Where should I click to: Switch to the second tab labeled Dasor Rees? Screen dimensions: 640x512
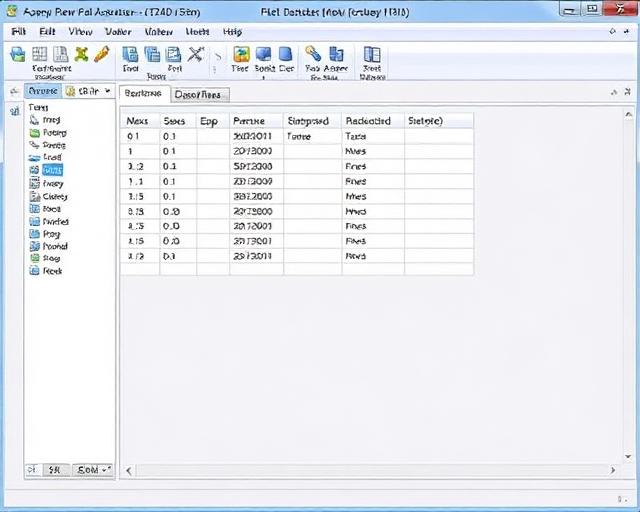198,95
